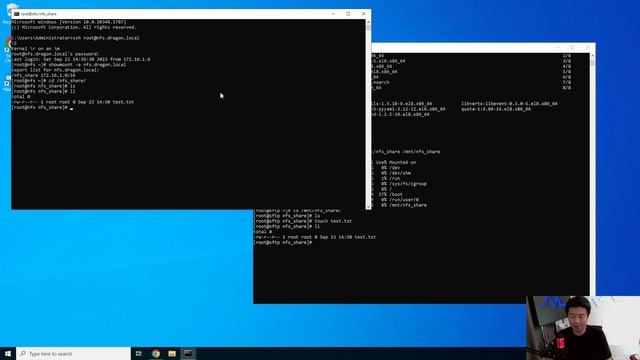Viewport: 640px width, 360px height.
Task: Click the 'Last login' line in front terminal
Action: point(81,59)
